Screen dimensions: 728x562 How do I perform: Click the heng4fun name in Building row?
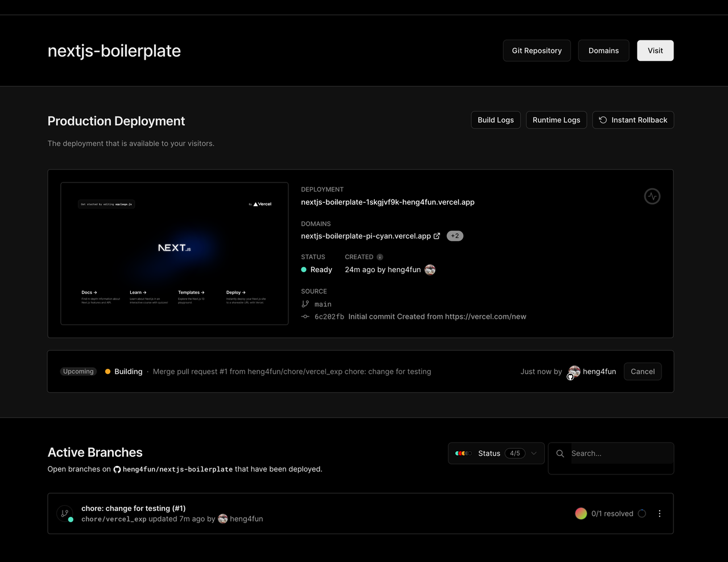point(599,372)
